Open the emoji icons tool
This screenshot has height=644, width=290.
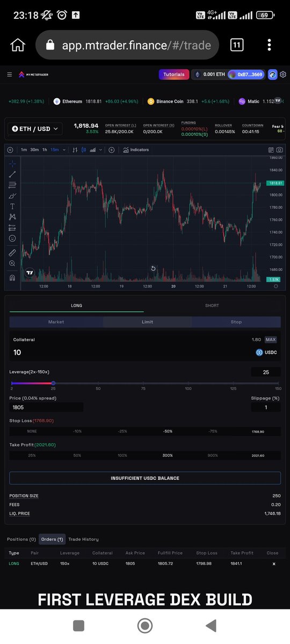point(12,238)
